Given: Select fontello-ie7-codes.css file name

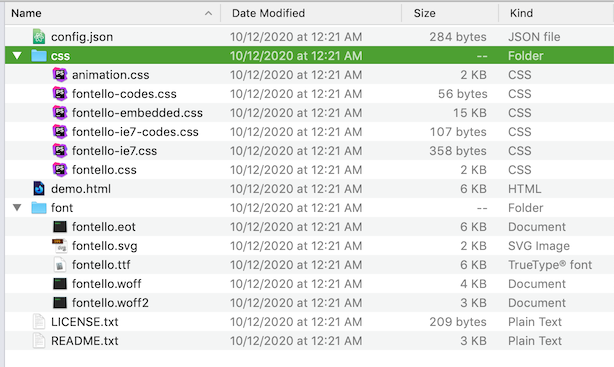Looking at the screenshot, I should click(135, 132).
